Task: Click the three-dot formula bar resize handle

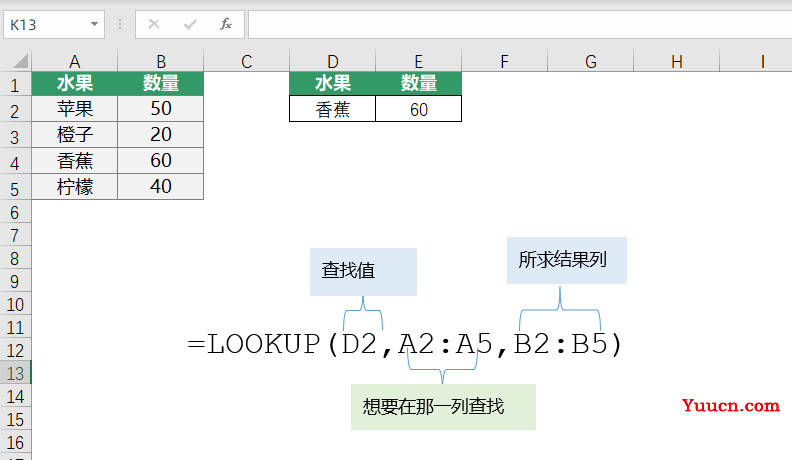Action: pyautogui.click(x=120, y=24)
